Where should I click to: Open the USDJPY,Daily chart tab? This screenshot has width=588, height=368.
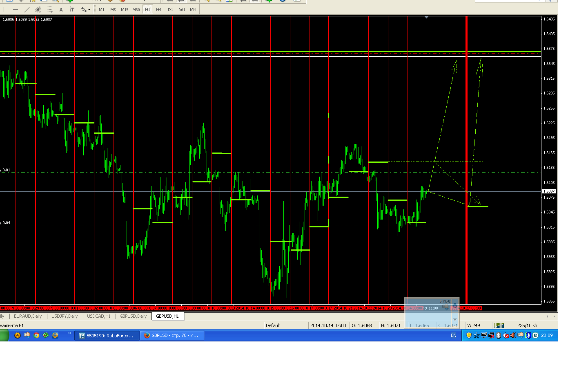point(65,316)
